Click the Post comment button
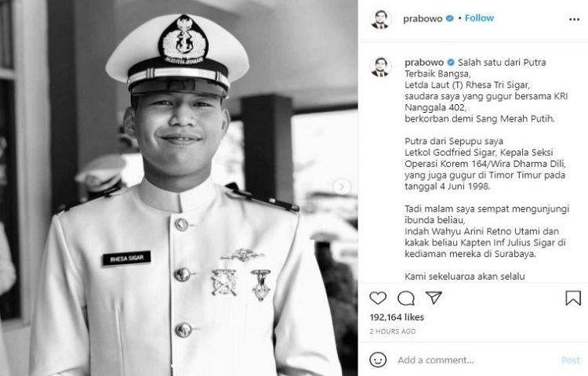This screenshot has width=588, height=376. coord(571,360)
